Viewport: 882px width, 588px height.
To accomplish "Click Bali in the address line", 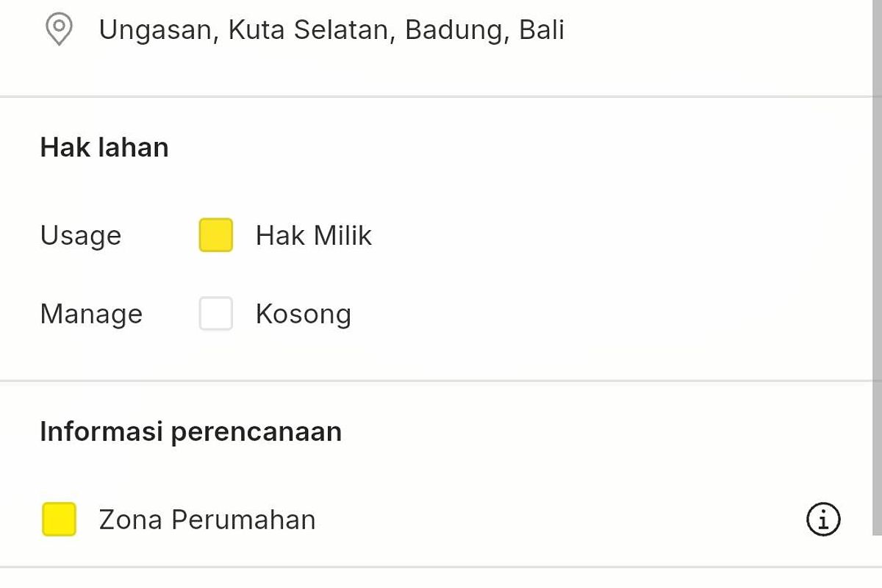I will click(542, 30).
